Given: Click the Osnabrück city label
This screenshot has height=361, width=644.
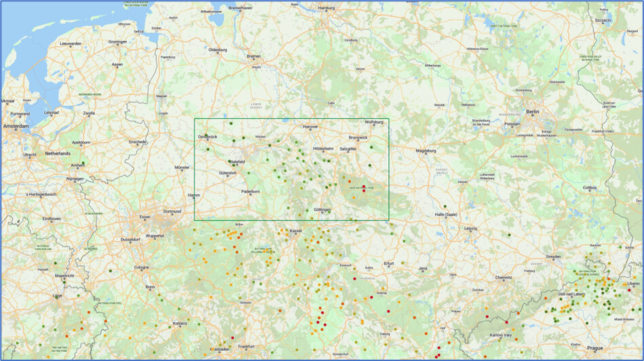Looking at the screenshot, I should (x=206, y=138).
